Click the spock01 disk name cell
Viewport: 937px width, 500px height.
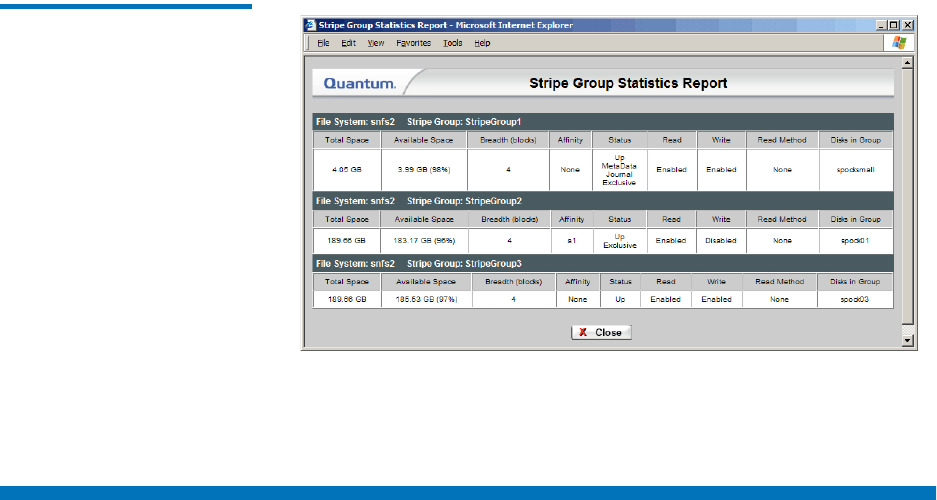pos(855,240)
